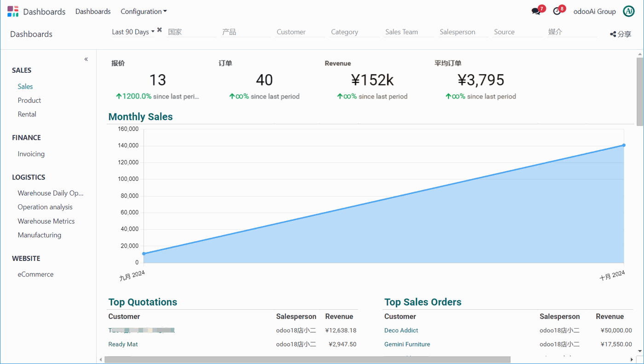Viewport: 644px width, 364px height.
Task: Open the Ready Mat quotation link
Action: point(123,344)
